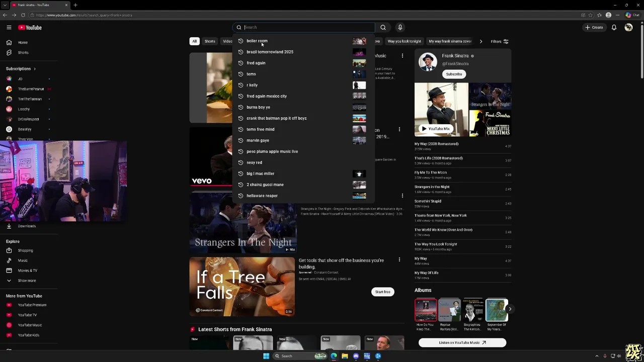Play 'Fly Me To The Moon' track
Image resolution: width=644 pixels, height=362 pixels.
pos(463,174)
